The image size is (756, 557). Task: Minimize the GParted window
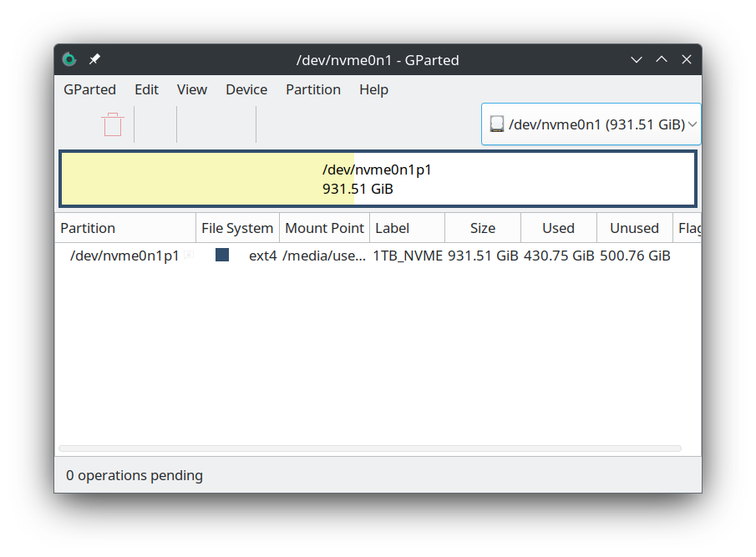[x=637, y=60]
